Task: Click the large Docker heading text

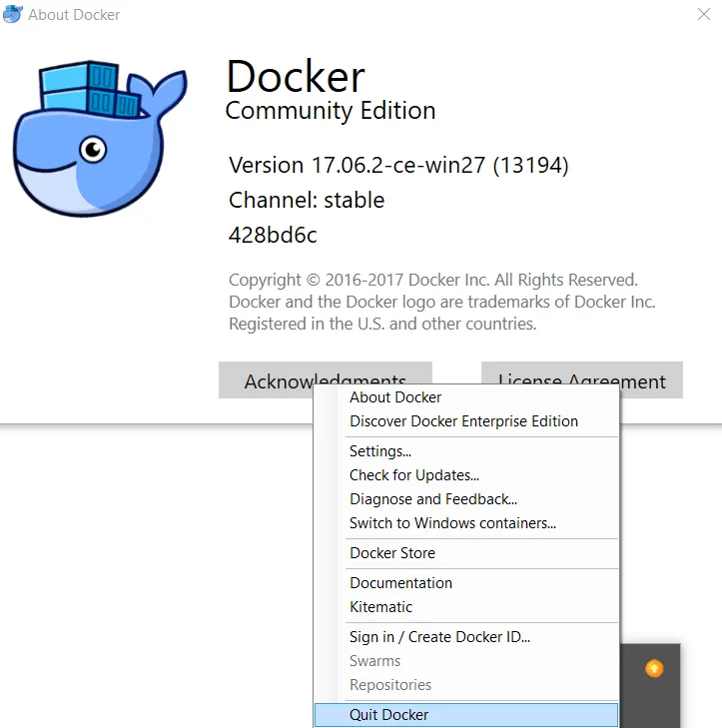Action: click(296, 76)
